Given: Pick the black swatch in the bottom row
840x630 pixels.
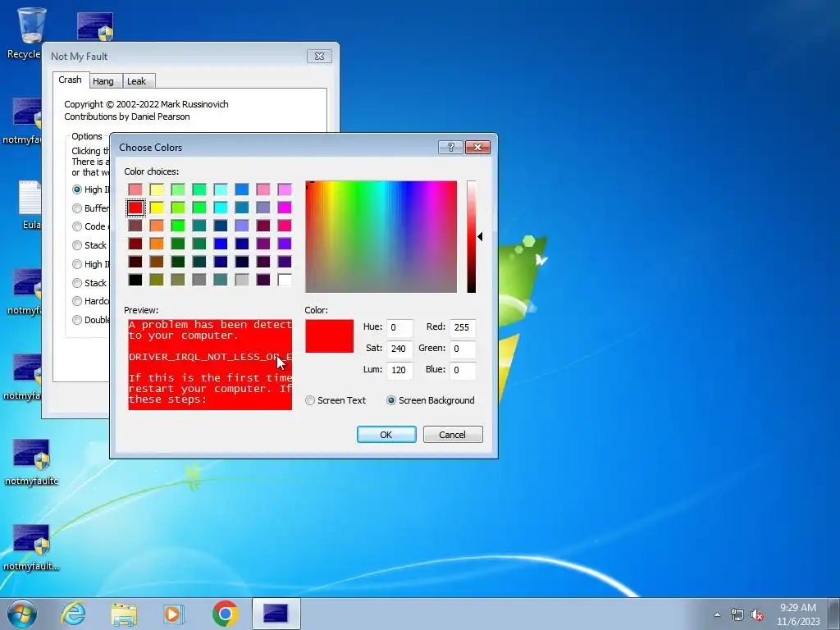Looking at the screenshot, I should tap(135, 280).
